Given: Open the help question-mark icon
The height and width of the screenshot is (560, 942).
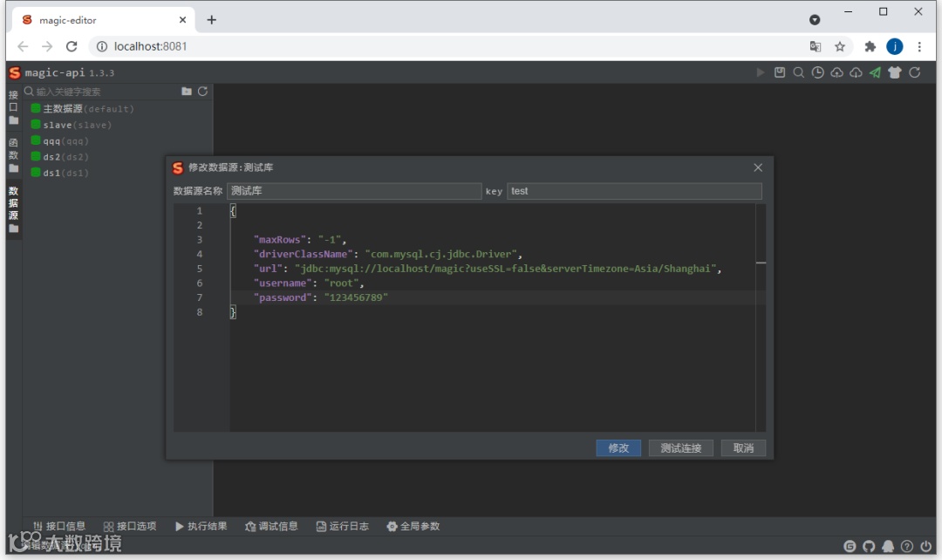Looking at the screenshot, I should (x=907, y=546).
